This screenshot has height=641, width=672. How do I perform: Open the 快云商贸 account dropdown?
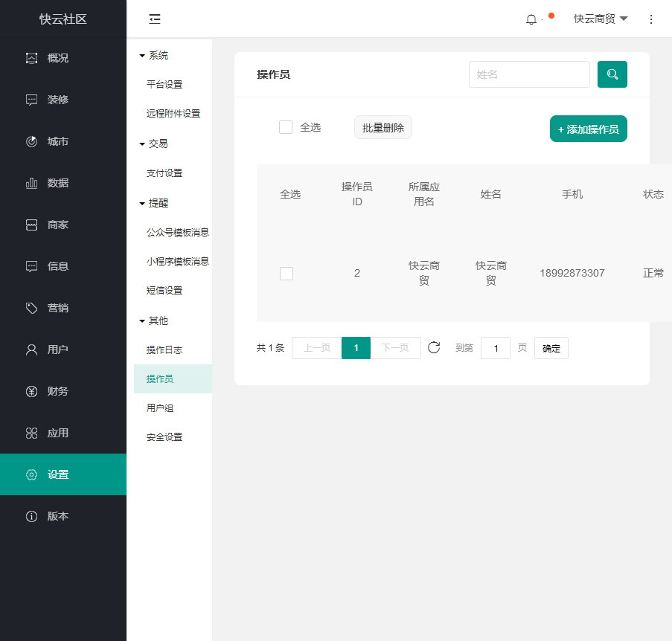click(601, 19)
